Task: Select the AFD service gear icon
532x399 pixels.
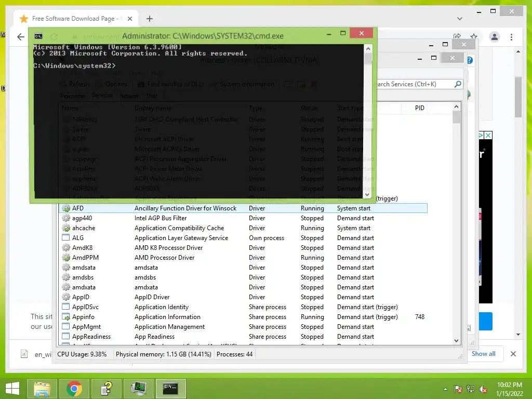Action: (x=66, y=208)
